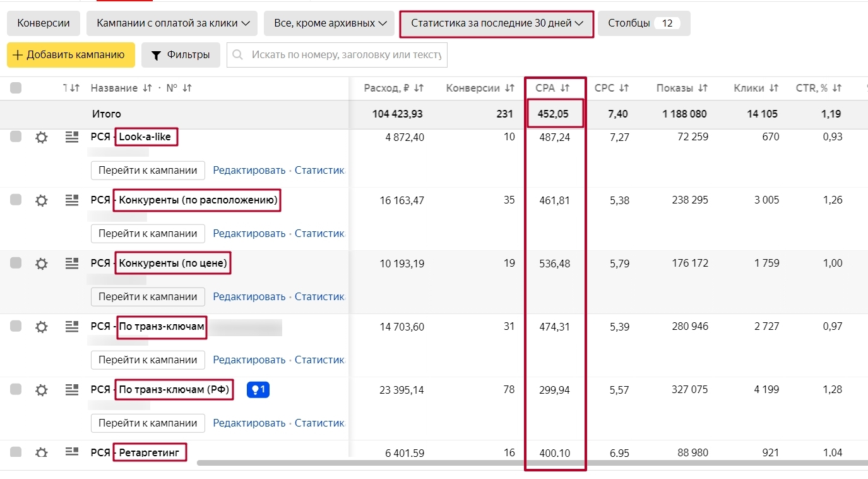
Task: Click the campaign type icon beside Конкуренты (по расположению)
Action: [71, 200]
